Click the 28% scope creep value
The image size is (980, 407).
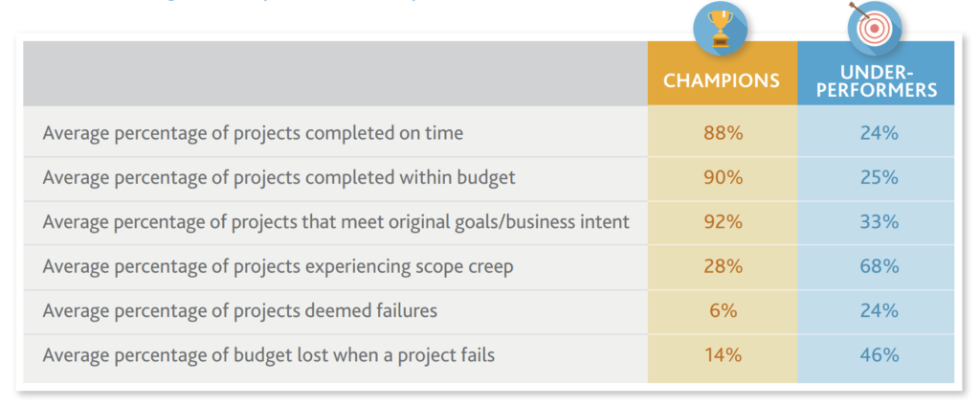[x=723, y=266]
